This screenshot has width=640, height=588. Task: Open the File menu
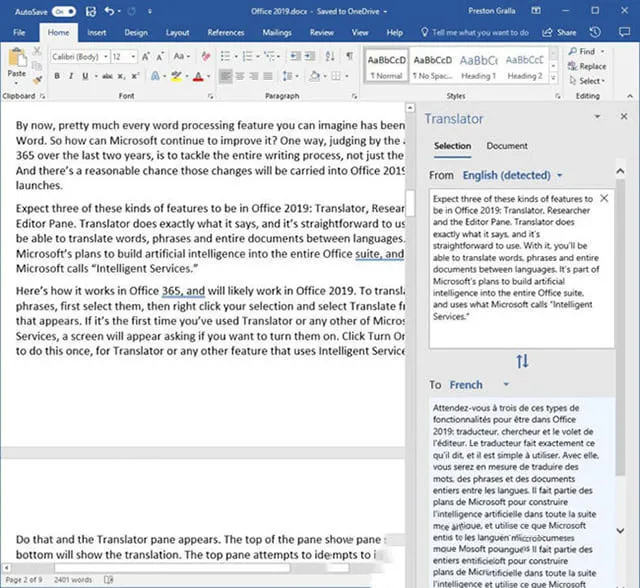tap(19, 33)
